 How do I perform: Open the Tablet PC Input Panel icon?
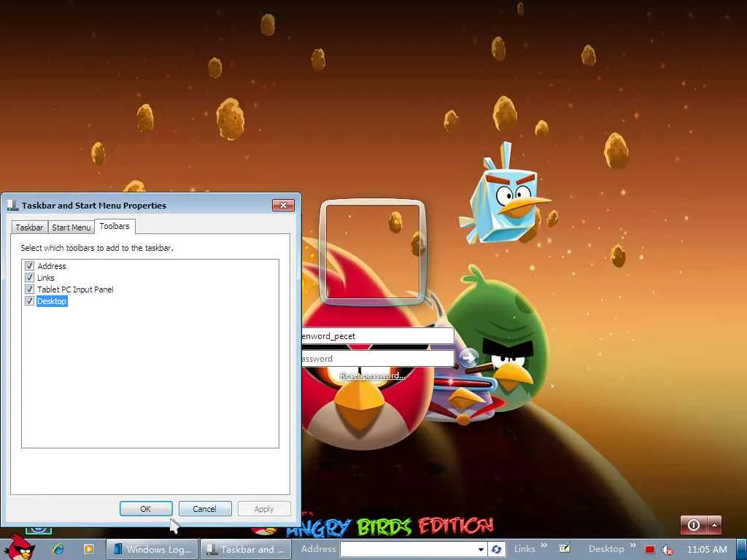pyautogui.click(x=565, y=548)
